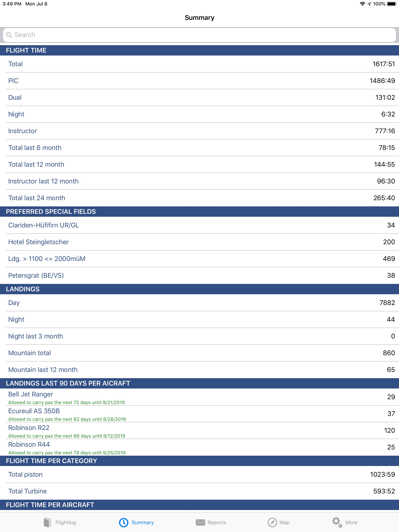Tap the Summary clock icon
Image resolution: width=399 pixels, height=532 pixels.
[124, 522]
